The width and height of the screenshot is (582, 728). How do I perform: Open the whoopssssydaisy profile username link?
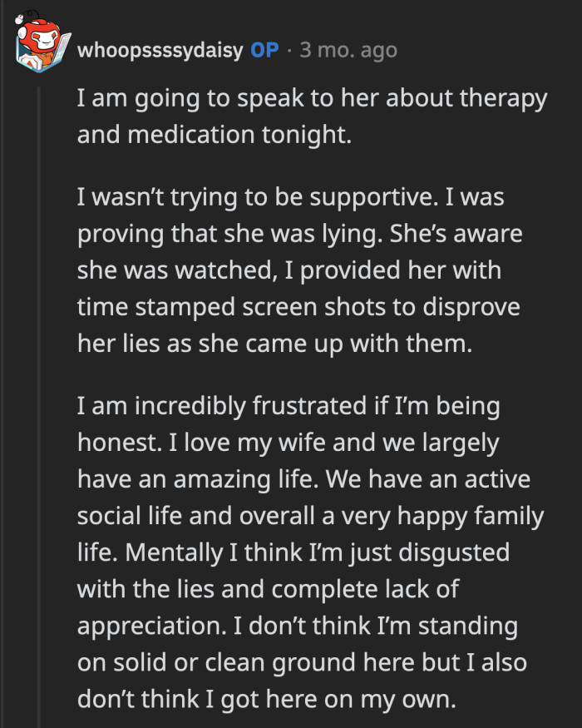(160, 51)
